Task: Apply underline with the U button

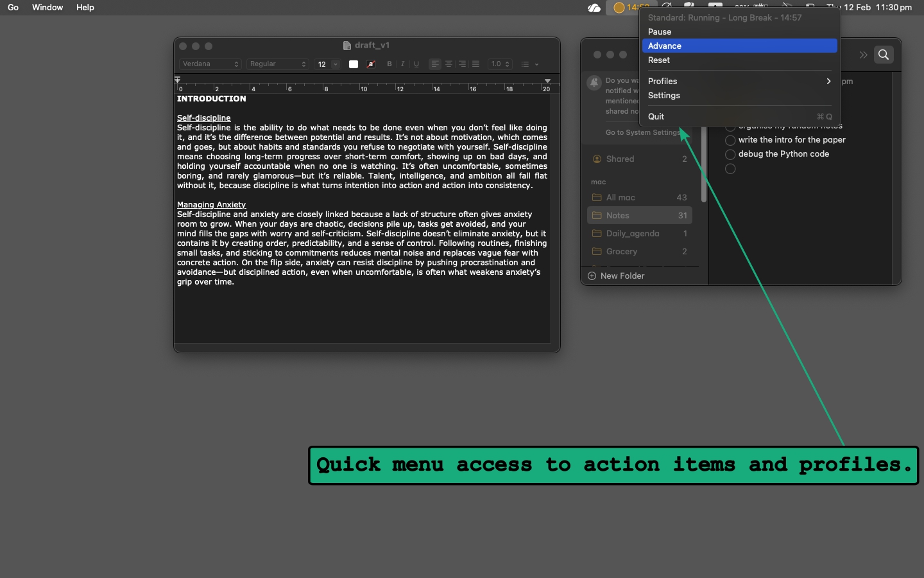Action: (x=416, y=64)
